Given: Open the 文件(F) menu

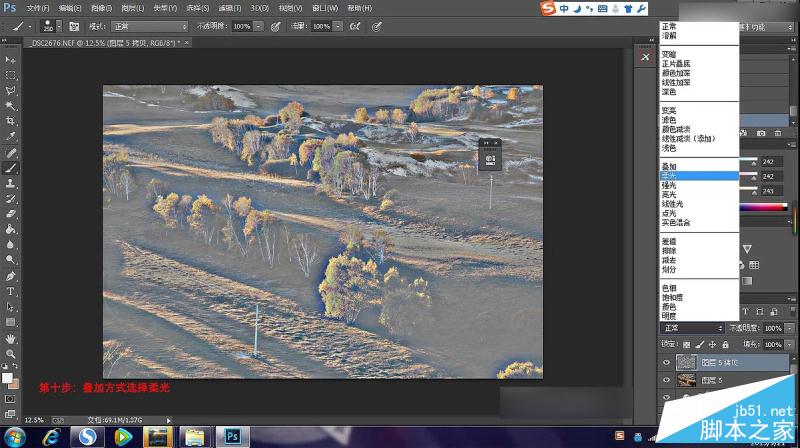Looking at the screenshot, I should 38,8.
